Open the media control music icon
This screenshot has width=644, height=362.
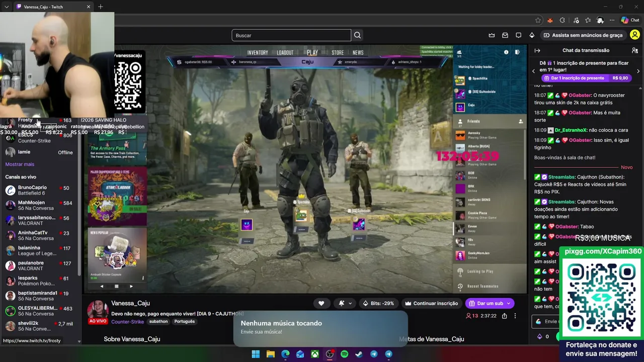pyautogui.click(x=575, y=20)
